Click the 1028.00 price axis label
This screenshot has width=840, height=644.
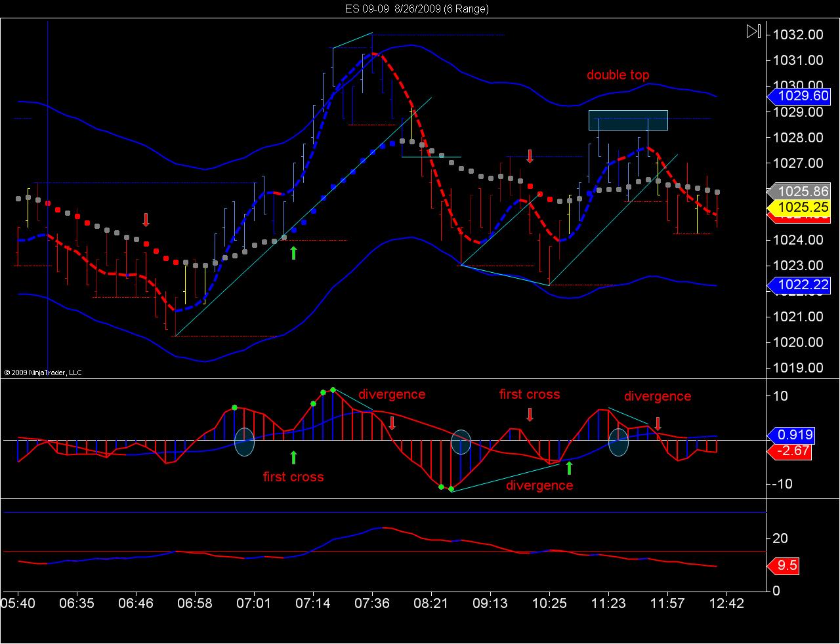[x=797, y=137]
